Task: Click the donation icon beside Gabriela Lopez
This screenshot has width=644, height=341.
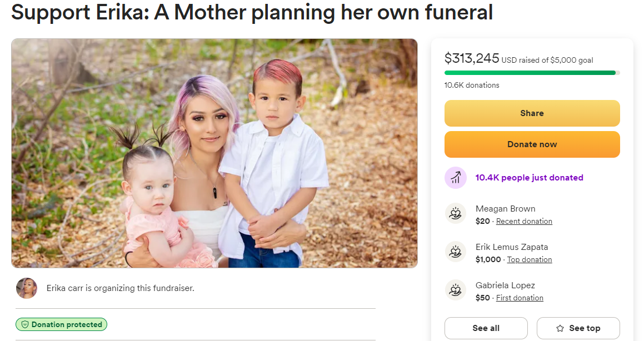Action: 456,290
